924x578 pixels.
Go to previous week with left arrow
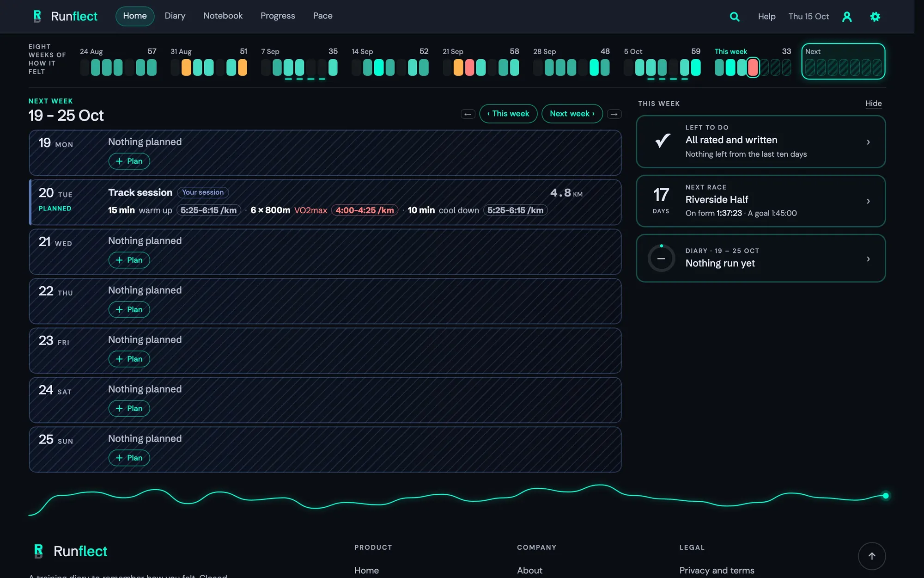coord(468,114)
